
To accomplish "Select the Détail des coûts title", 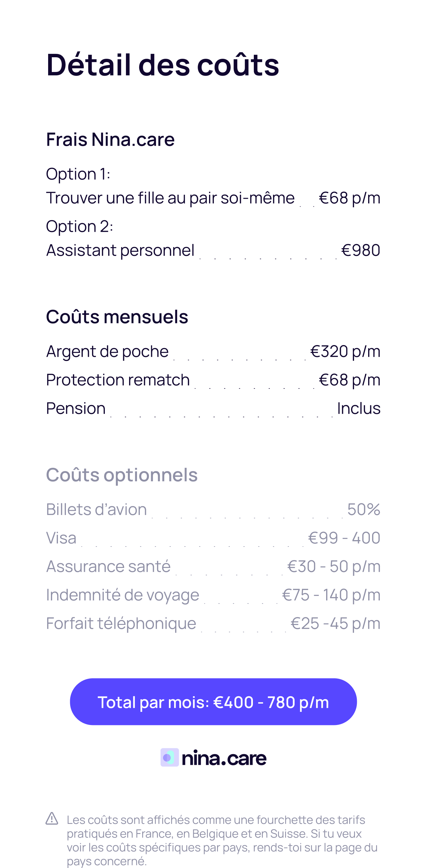I will pos(162,65).
